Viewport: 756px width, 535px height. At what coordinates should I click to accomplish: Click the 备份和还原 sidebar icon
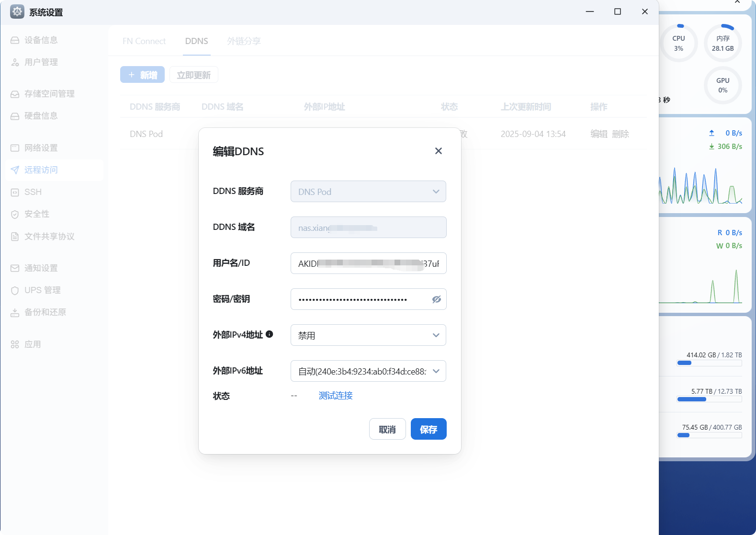(x=15, y=312)
